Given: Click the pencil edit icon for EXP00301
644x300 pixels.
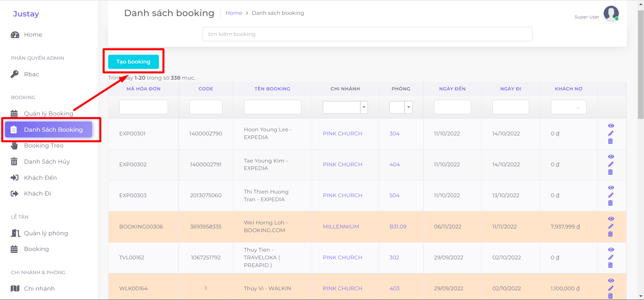Looking at the screenshot, I should (610, 133).
